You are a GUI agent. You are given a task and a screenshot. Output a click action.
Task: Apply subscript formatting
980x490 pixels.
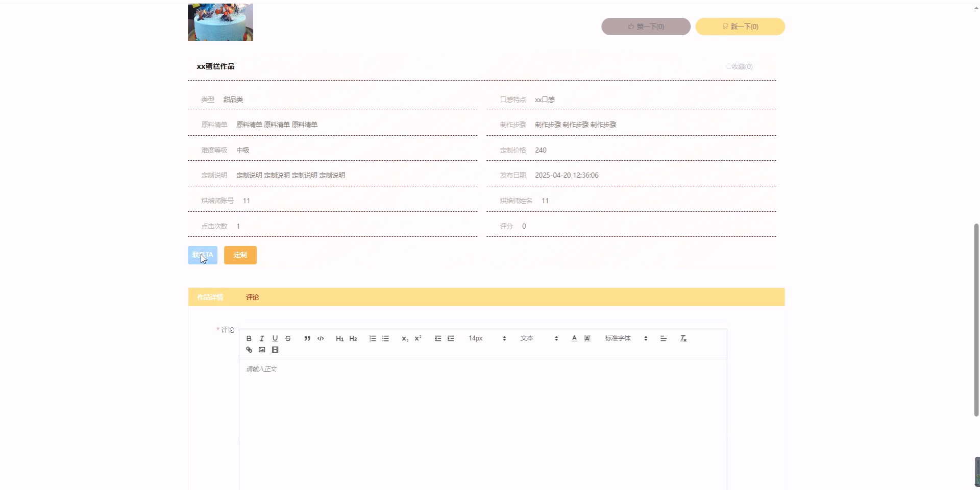[x=405, y=338]
